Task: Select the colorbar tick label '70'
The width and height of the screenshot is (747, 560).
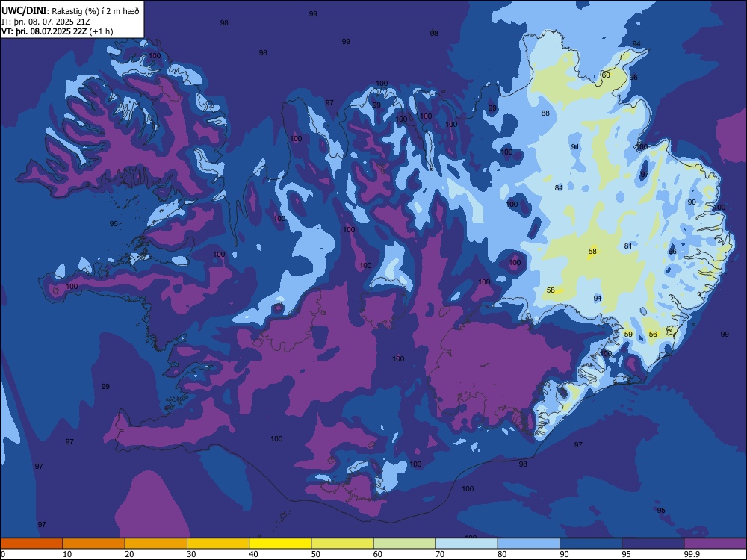Action: click(x=440, y=554)
